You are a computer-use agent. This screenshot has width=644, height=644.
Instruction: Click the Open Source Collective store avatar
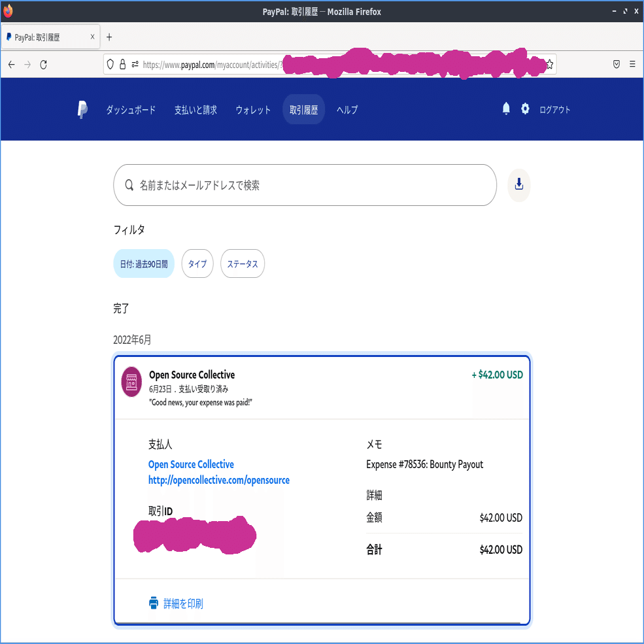coord(131,382)
